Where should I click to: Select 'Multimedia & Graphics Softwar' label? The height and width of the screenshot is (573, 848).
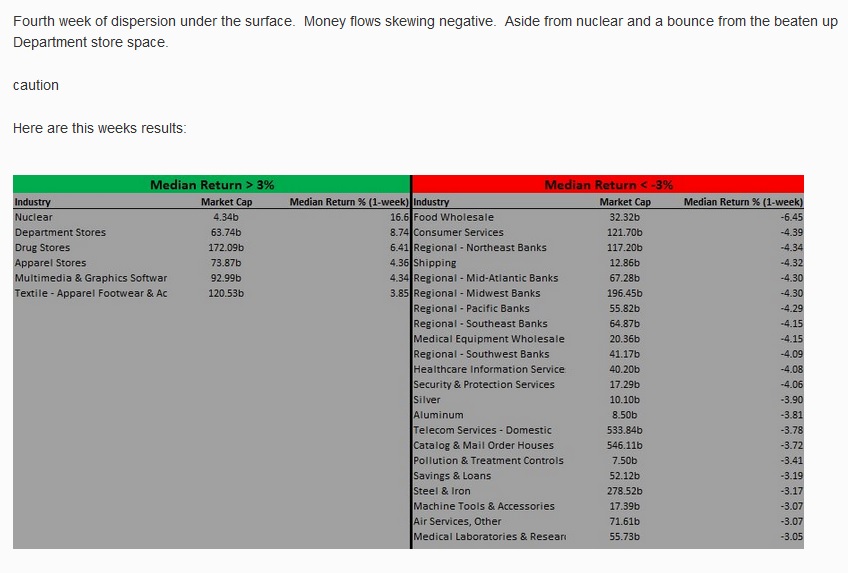(91, 277)
